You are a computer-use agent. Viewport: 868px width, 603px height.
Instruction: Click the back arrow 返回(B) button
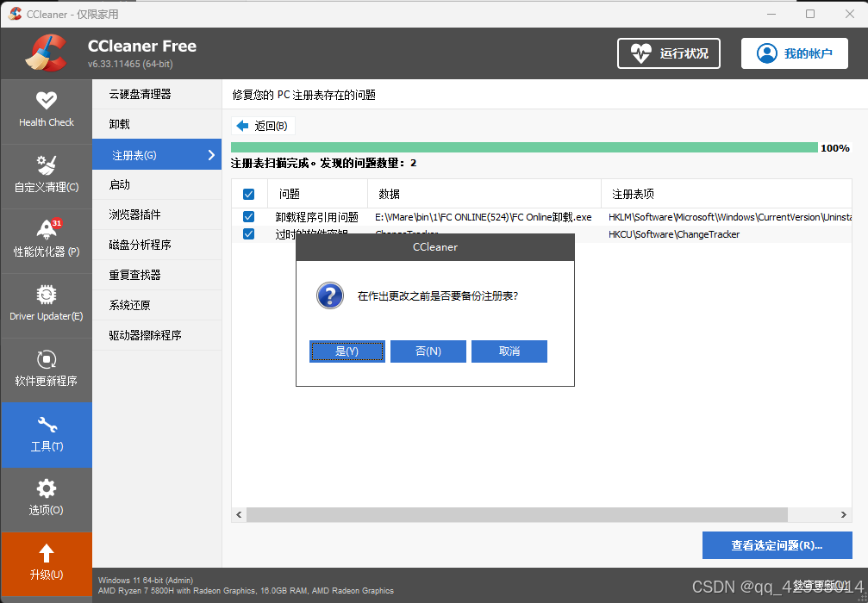(x=263, y=126)
